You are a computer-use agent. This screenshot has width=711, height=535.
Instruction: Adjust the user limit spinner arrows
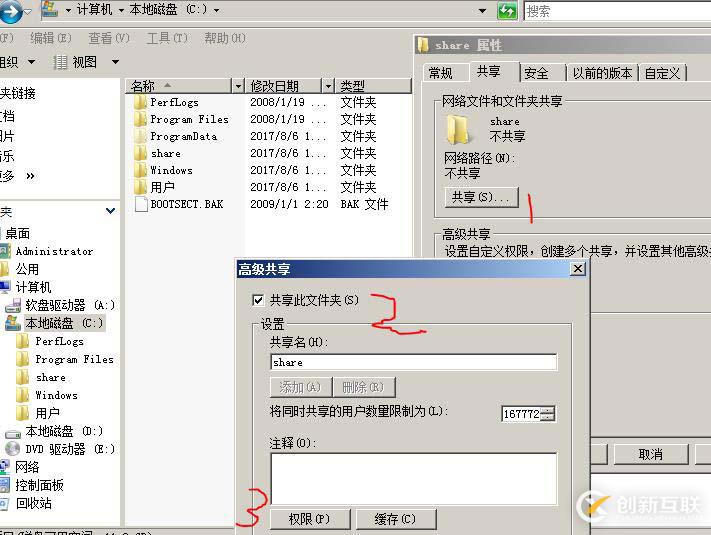click(x=548, y=413)
